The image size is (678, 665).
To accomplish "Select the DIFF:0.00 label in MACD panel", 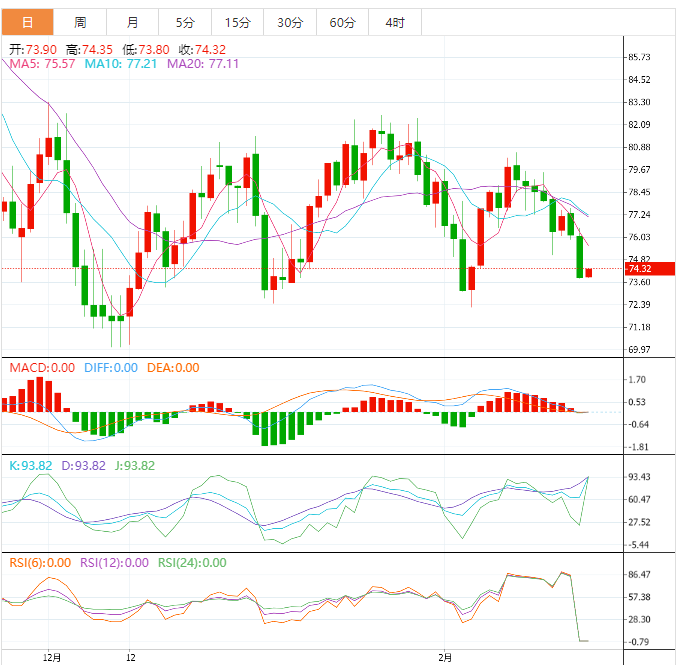I will [x=111, y=368].
